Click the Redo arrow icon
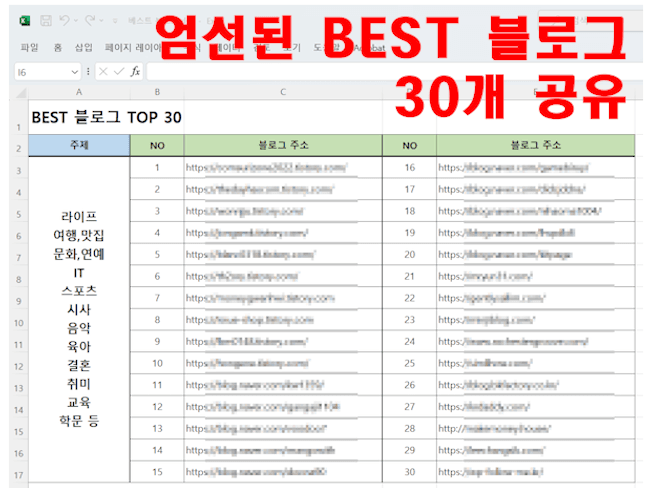The width and height of the screenshot is (652, 488). pyautogui.click(x=90, y=20)
